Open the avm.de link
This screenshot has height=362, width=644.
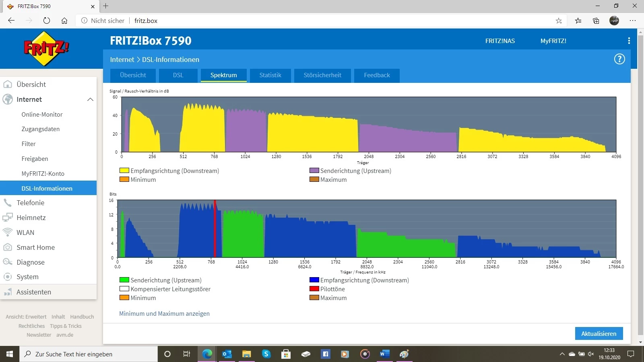(65, 335)
